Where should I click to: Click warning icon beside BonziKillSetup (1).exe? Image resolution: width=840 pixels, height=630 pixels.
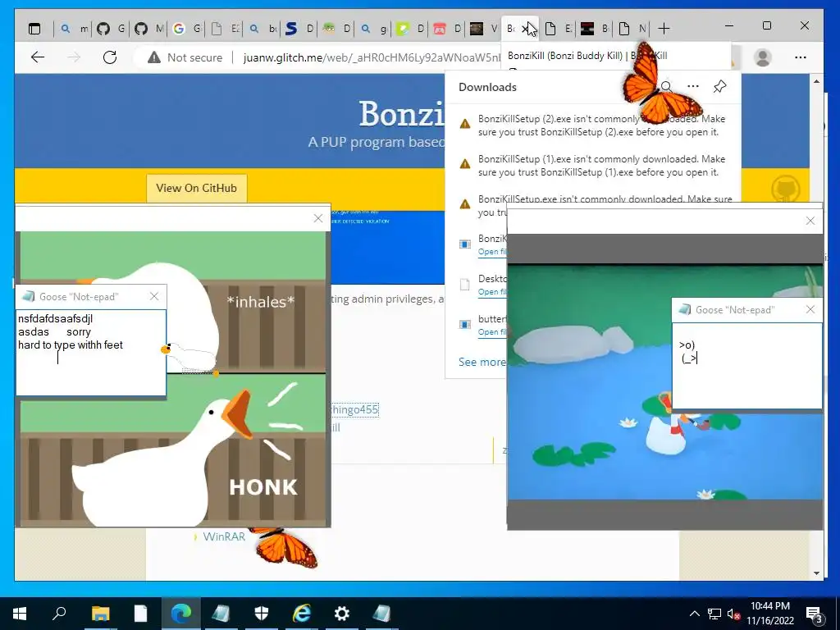[x=465, y=164]
